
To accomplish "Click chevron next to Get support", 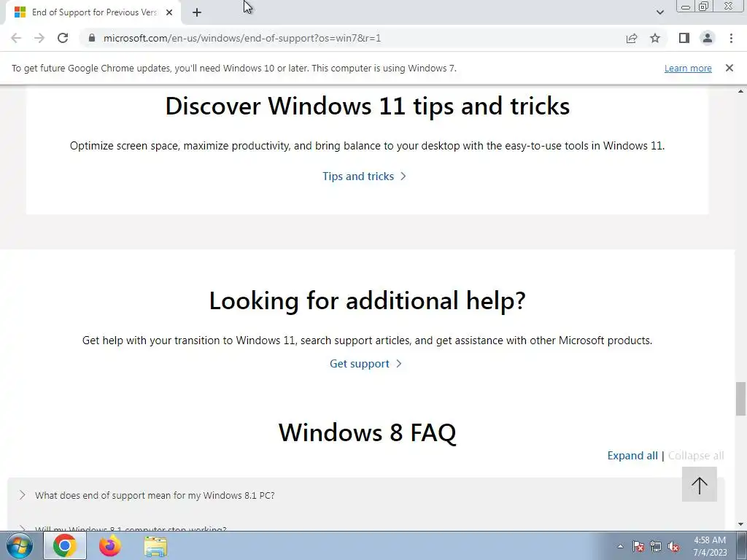I will coord(399,364).
